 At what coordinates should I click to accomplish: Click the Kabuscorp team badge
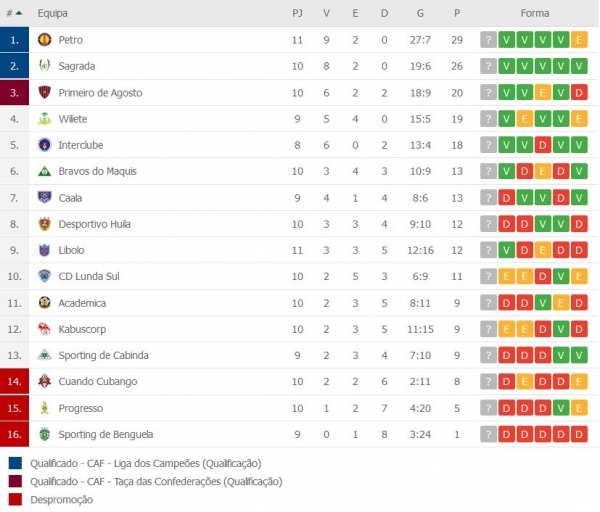tap(44, 329)
